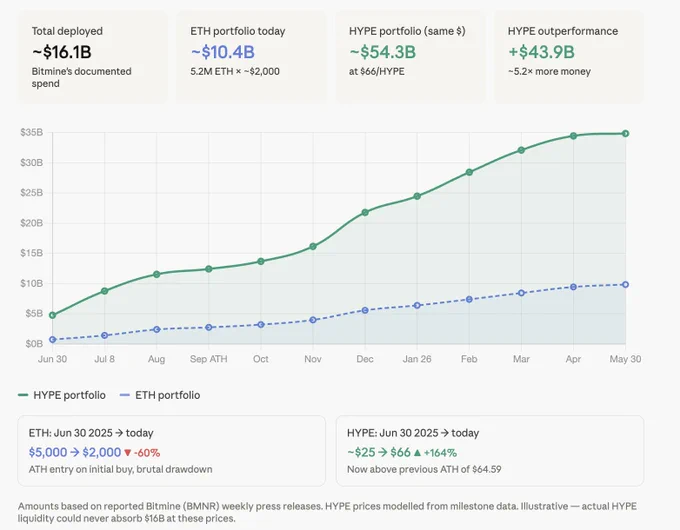The height and width of the screenshot is (530, 680).
Task: Select the ETH data point at May 30
Action: pos(625,285)
